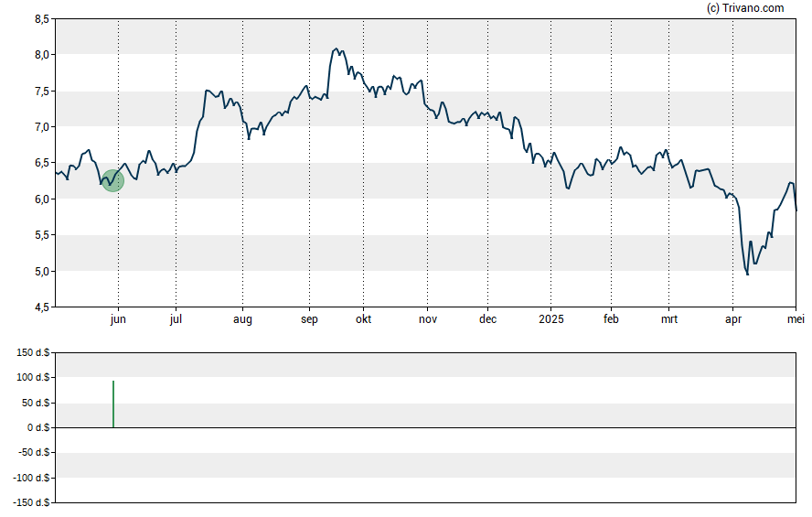Click the '-100 d.$' axis label

(x=32, y=478)
